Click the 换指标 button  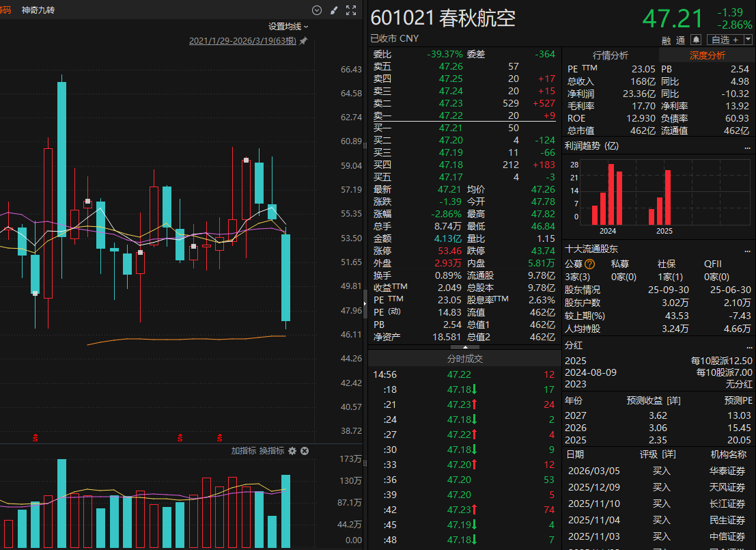(272, 451)
